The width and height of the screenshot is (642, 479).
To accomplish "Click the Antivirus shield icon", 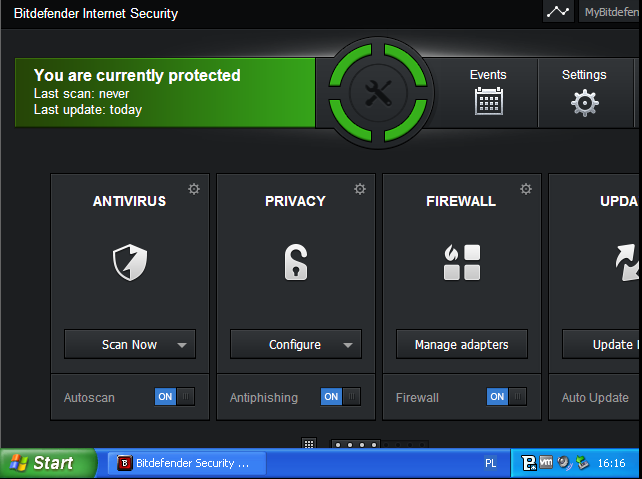I will 130,262.
